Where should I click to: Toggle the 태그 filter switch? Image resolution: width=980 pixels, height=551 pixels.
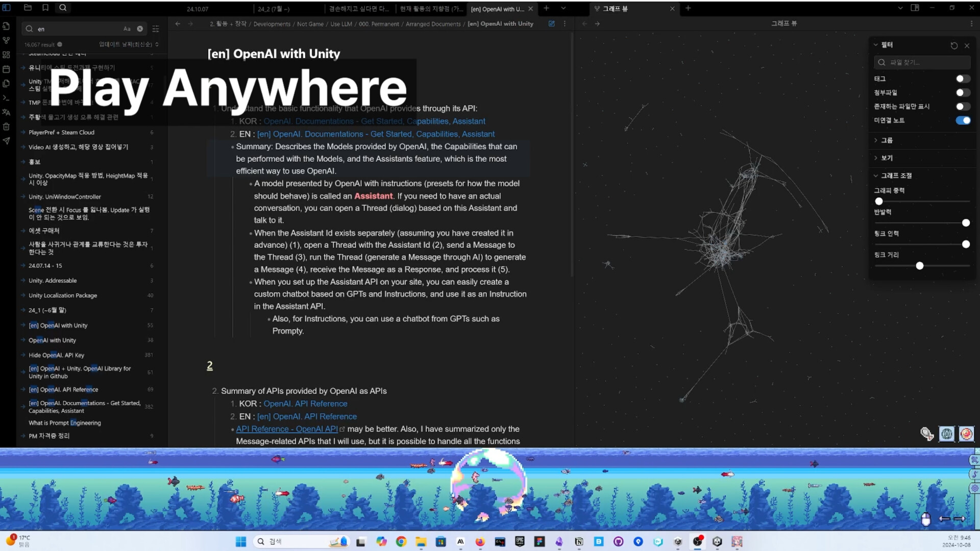tap(963, 79)
